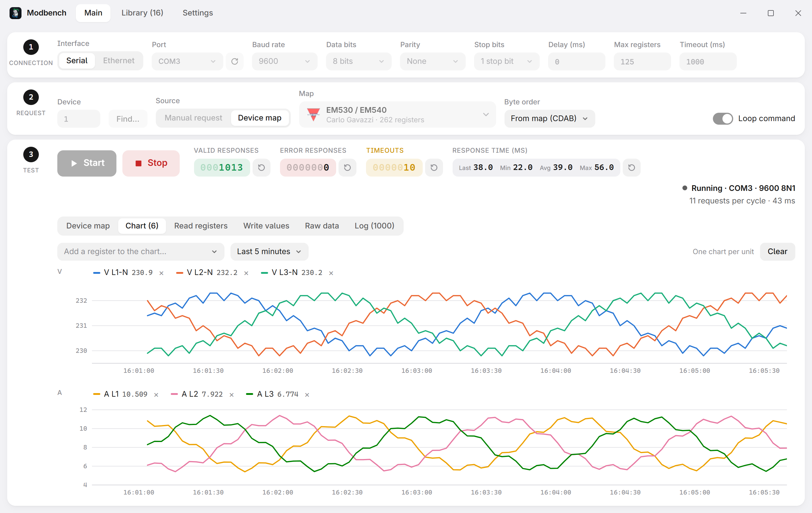
Task: Switch to the Read registers tab
Action: coord(201,226)
